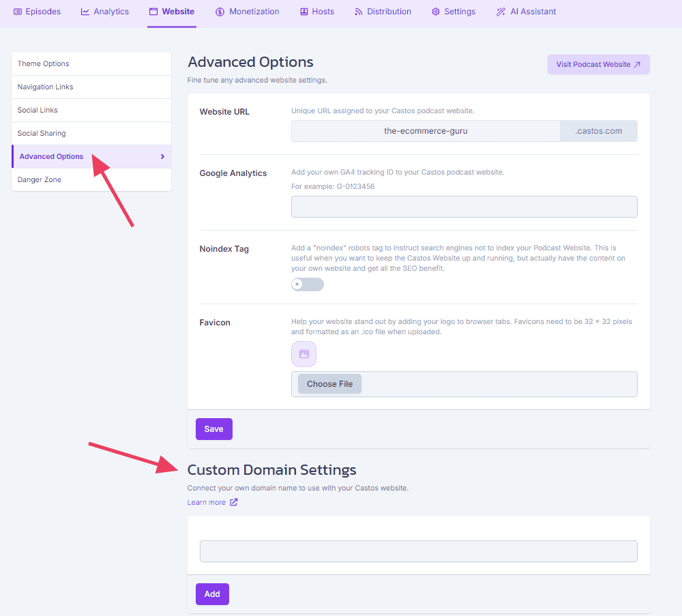Edit the the-ecommerce-guru URL field
The image size is (682, 616).
coord(426,131)
